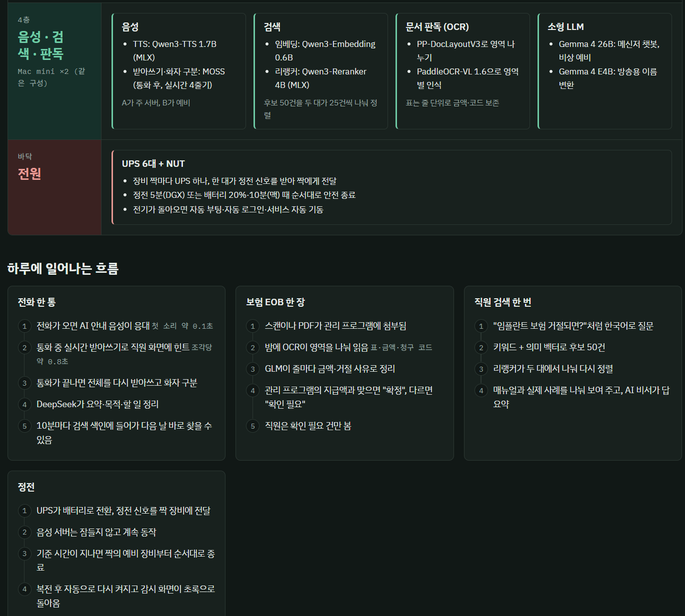Image resolution: width=685 pixels, height=616 pixels.
Task: Click the UPS 6대 + NUT heading
Action: 153,164
